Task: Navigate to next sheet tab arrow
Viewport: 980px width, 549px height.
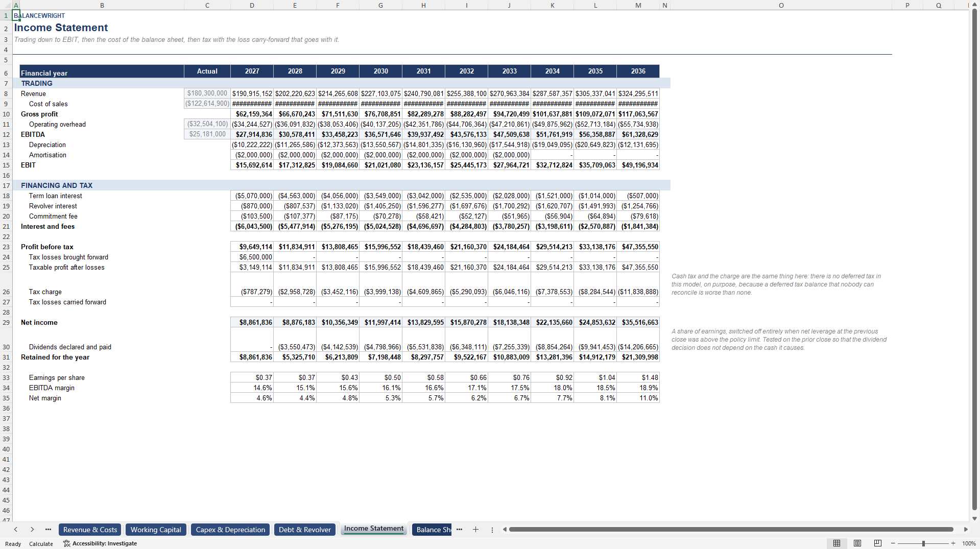Action: tap(32, 530)
